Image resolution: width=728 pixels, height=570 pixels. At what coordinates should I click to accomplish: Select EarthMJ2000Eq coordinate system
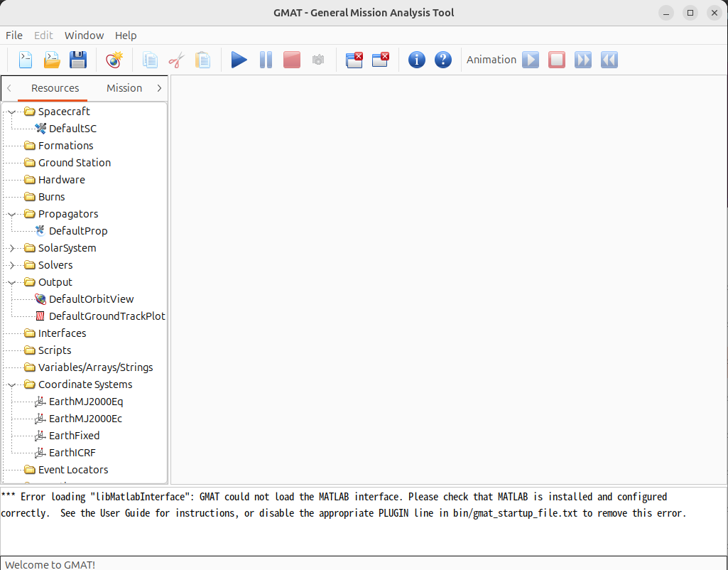pyautogui.click(x=86, y=402)
